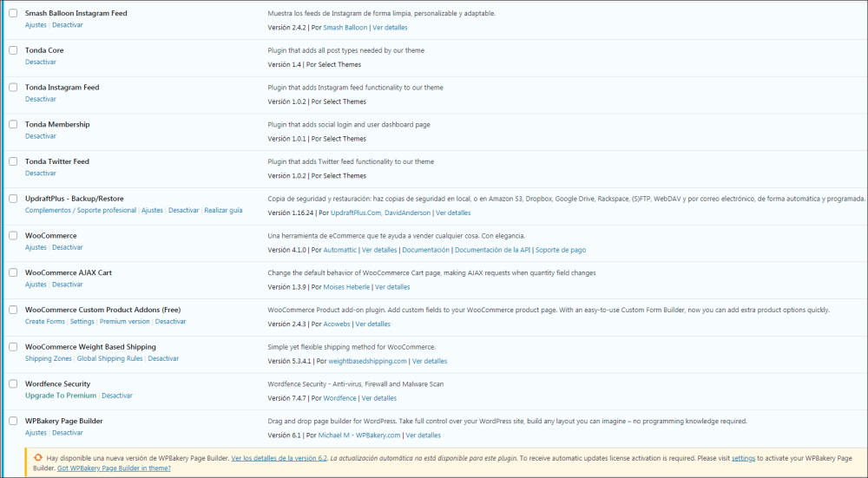Open Michael M - WPBakery.com link

pyautogui.click(x=359, y=435)
